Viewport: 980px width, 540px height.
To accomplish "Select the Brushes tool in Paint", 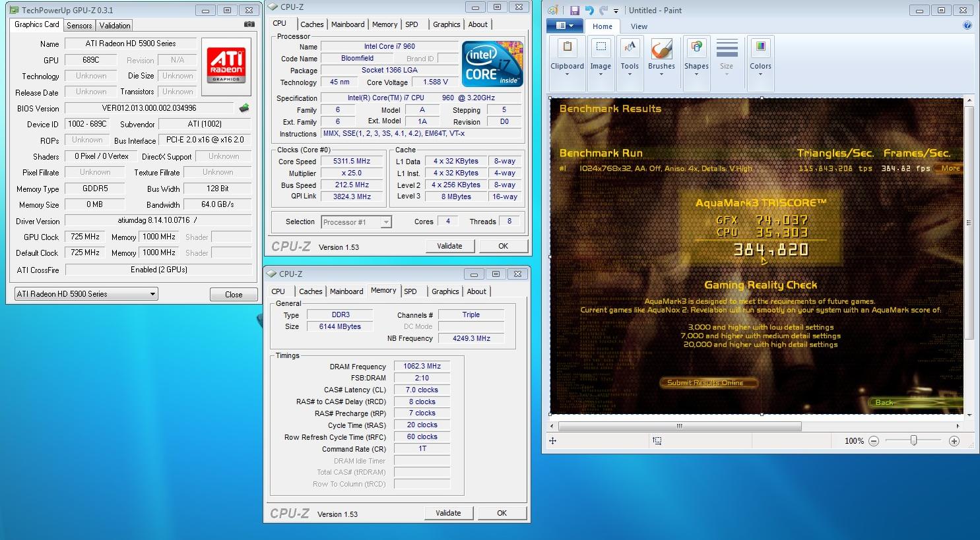I will [x=661, y=50].
